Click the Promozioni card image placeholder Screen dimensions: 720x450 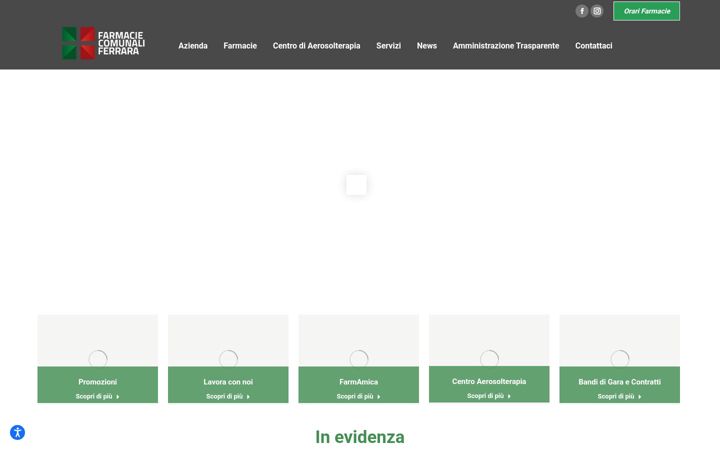tap(97, 340)
